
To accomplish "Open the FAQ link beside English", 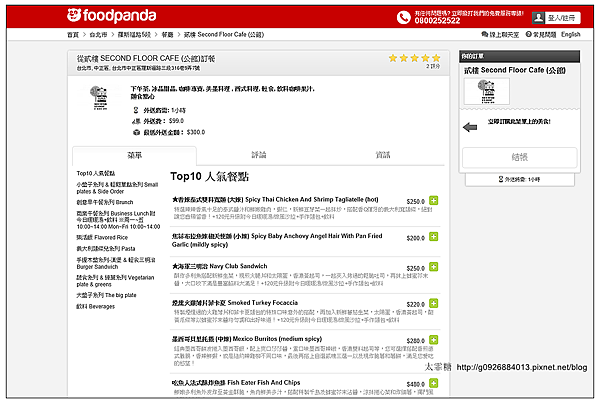I will 541,34.
